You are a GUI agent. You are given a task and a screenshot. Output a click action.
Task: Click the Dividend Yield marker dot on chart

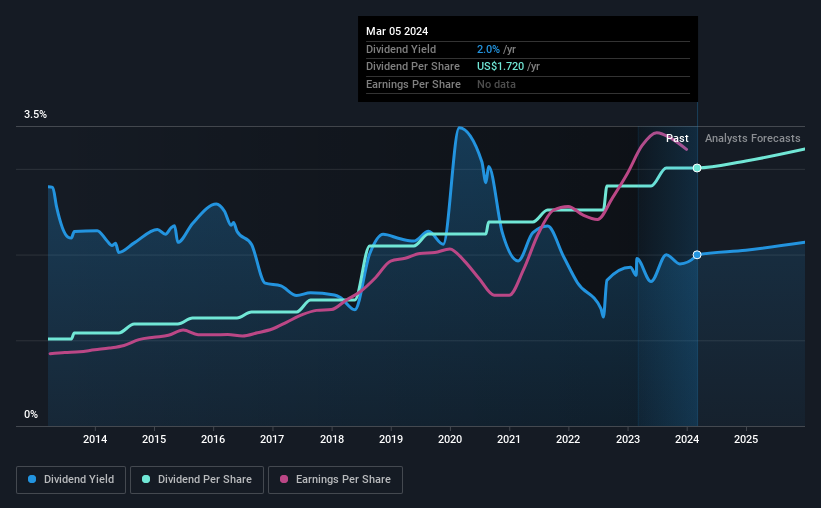[x=697, y=255]
